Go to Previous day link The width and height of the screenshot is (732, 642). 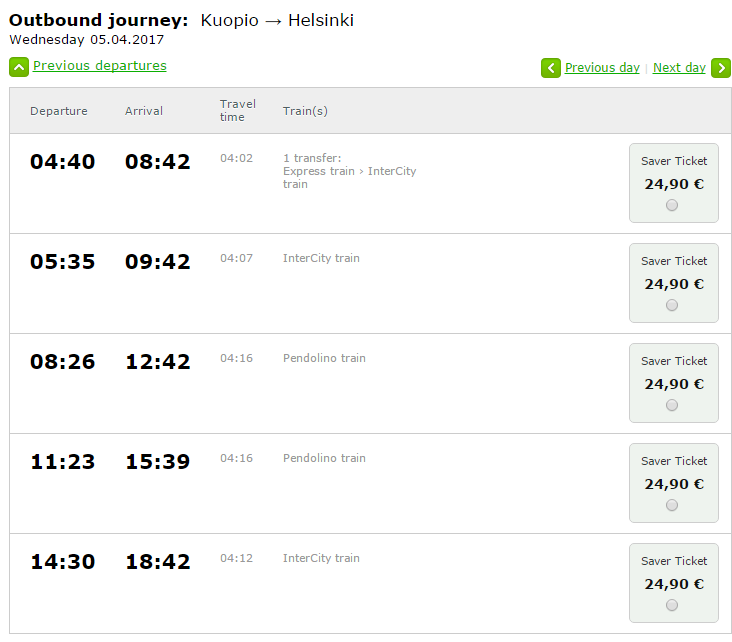coord(602,68)
